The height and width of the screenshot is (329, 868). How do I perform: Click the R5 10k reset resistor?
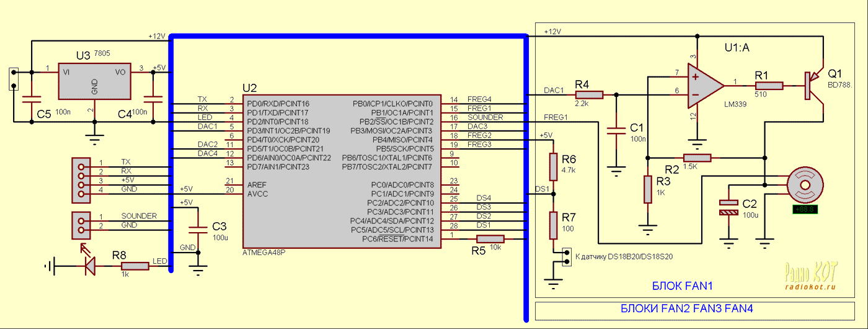pyautogui.click(x=490, y=239)
